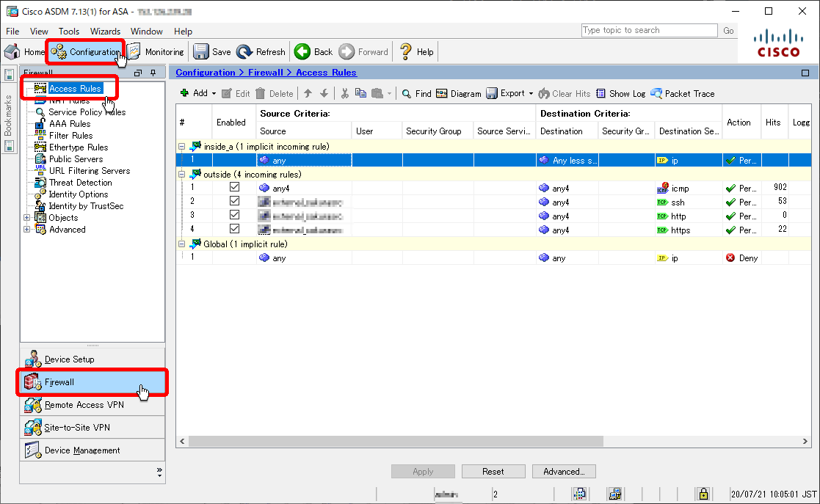This screenshot has width=820, height=504.
Task: Select AAA Rules in the tree
Action: click(70, 124)
